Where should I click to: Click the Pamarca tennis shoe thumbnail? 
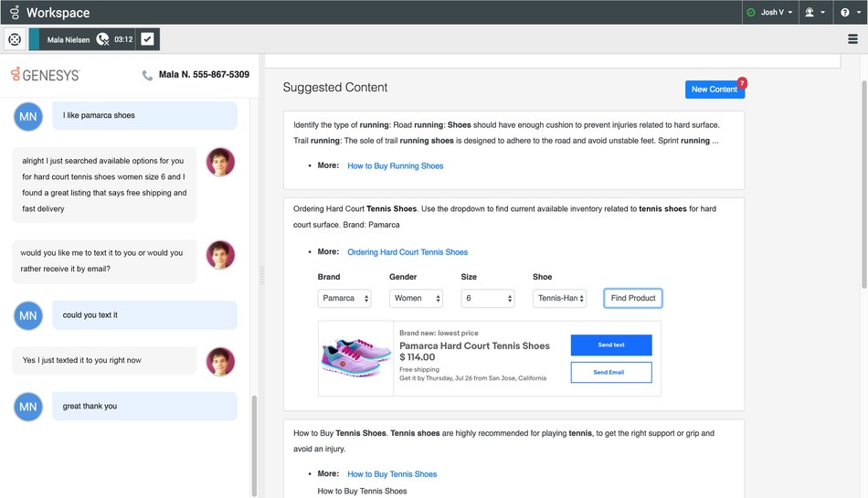point(355,358)
